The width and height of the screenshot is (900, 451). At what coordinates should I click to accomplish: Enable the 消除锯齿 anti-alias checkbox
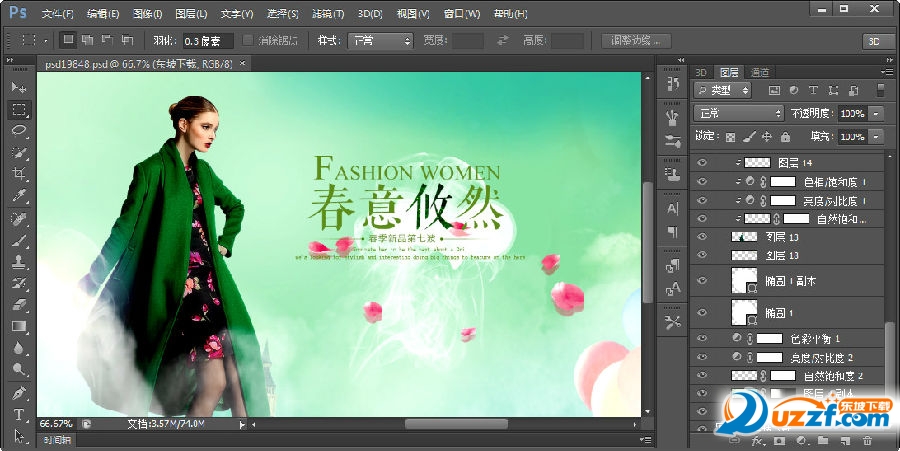coord(247,41)
